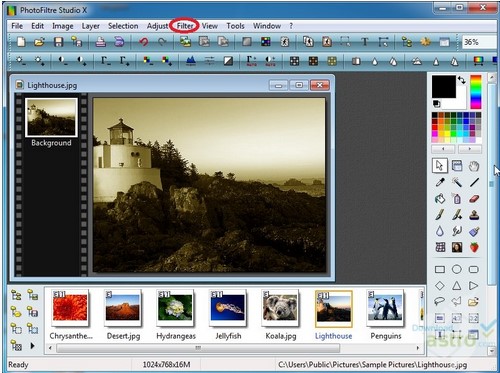The height and width of the screenshot is (373, 500).
Task: Create a new image with New icon
Action: tap(21, 42)
